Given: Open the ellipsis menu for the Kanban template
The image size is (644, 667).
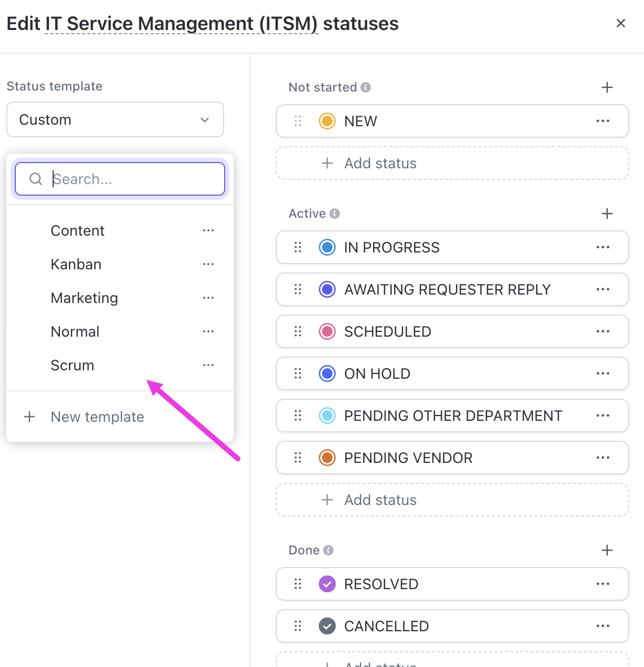Looking at the screenshot, I should pos(208,264).
